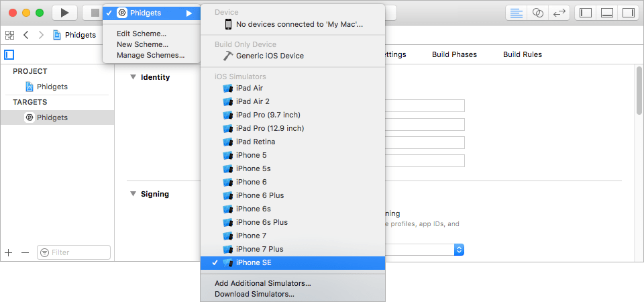The width and height of the screenshot is (644, 302).
Task: Open the related items grid menu
Action: point(9,35)
